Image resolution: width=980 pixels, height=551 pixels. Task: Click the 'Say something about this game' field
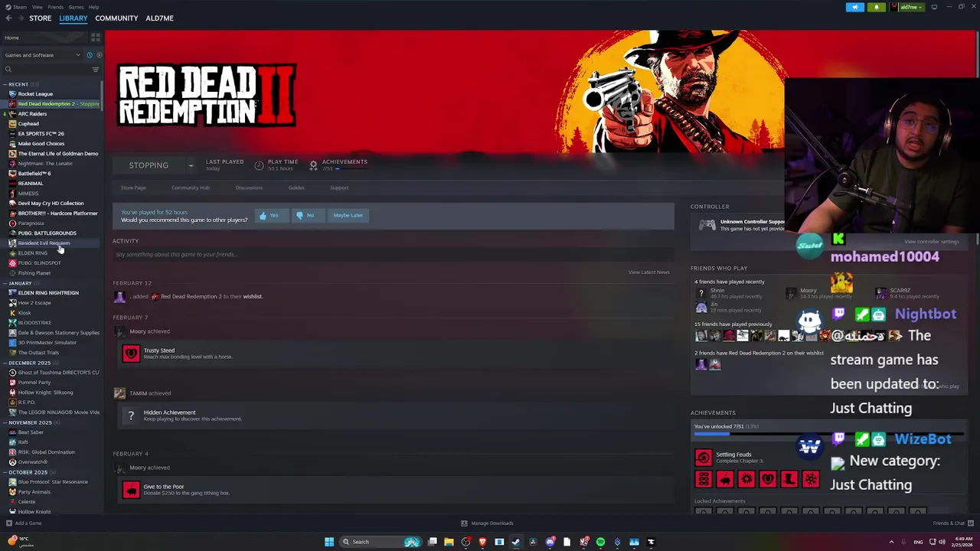pyautogui.click(x=393, y=254)
